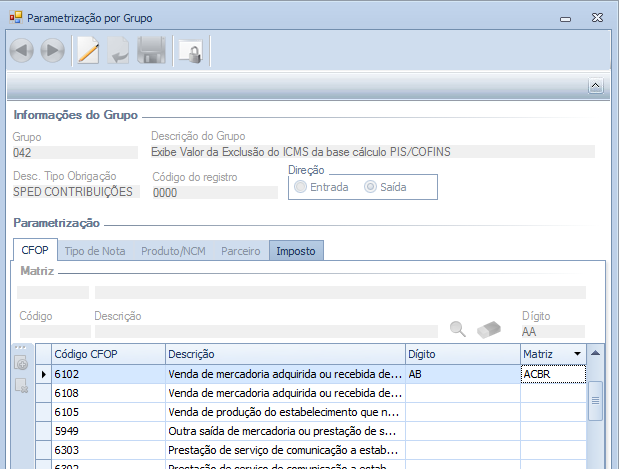Image resolution: width=619 pixels, height=469 pixels.
Task: Click the Grupo field with 042
Action: 75,152
